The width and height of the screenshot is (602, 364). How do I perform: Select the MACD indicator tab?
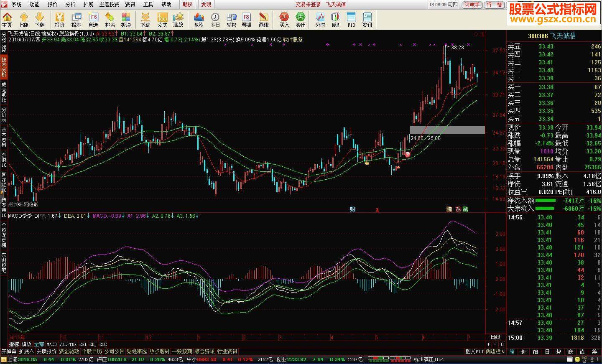51,345
